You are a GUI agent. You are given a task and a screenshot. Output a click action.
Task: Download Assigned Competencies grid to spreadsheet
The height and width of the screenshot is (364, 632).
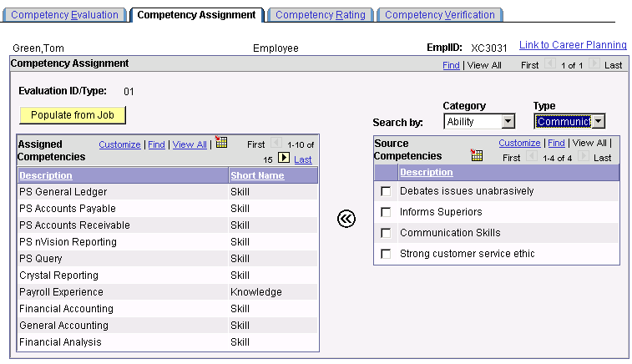click(x=221, y=142)
